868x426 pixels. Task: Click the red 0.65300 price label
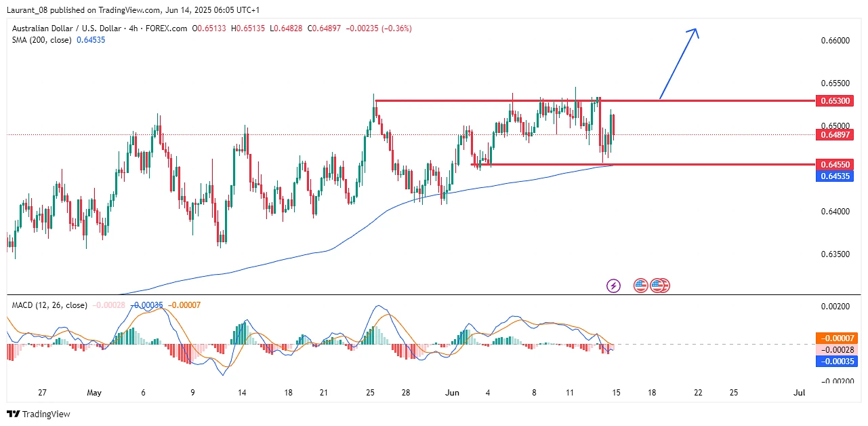click(836, 100)
